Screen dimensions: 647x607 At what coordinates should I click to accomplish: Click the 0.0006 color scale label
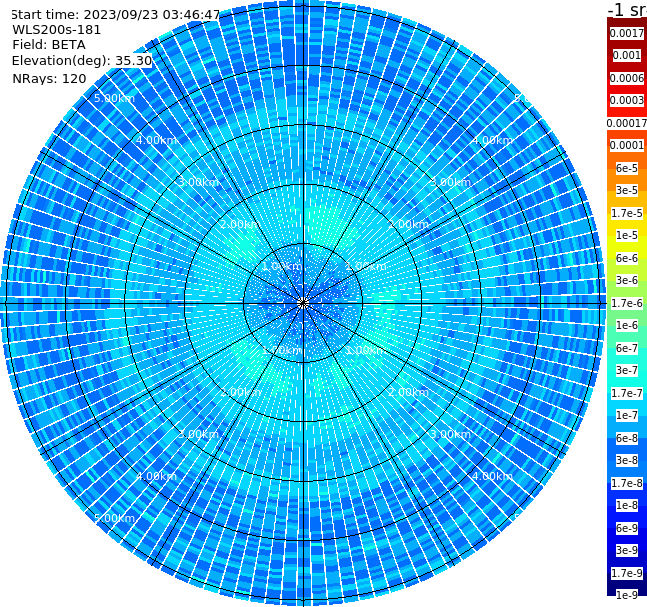pos(627,78)
